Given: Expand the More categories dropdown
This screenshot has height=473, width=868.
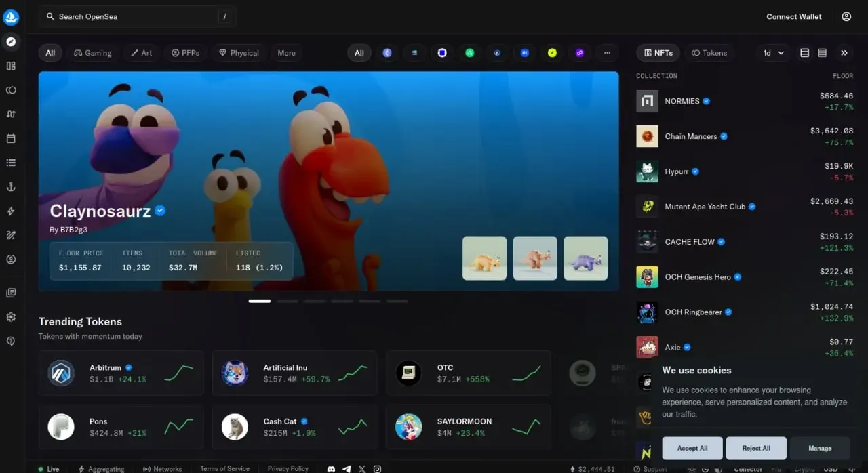Looking at the screenshot, I should pos(286,53).
